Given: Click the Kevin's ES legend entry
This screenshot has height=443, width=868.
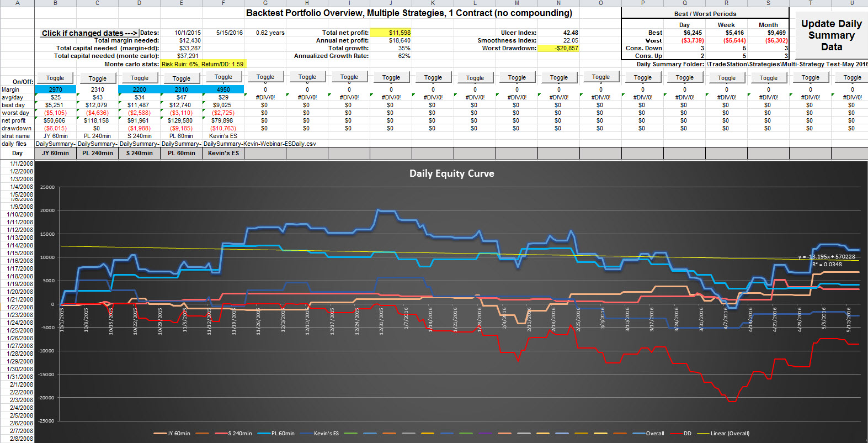Looking at the screenshot, I should [319, 434].
